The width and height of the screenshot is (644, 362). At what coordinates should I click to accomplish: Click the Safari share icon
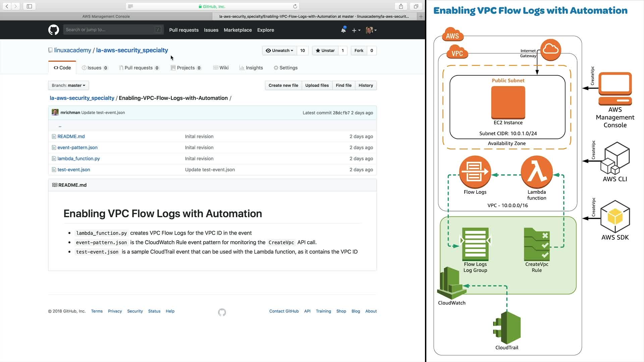pos(401,6)
